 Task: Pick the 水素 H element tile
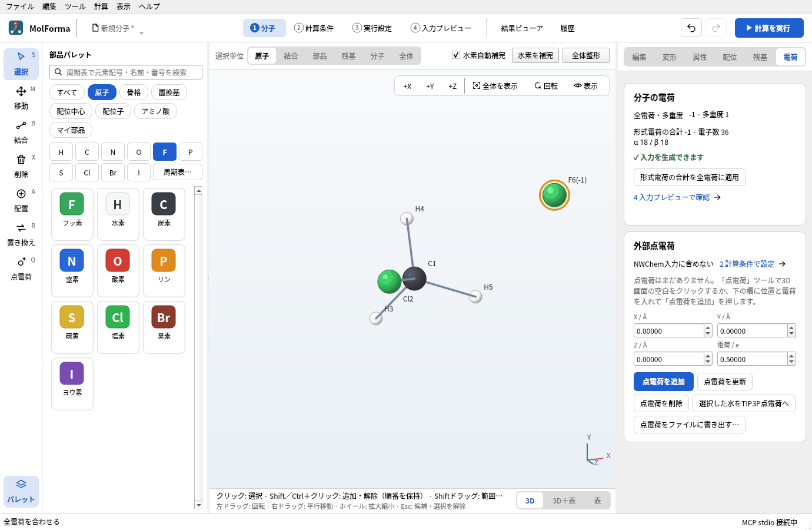tap(118, 214)
